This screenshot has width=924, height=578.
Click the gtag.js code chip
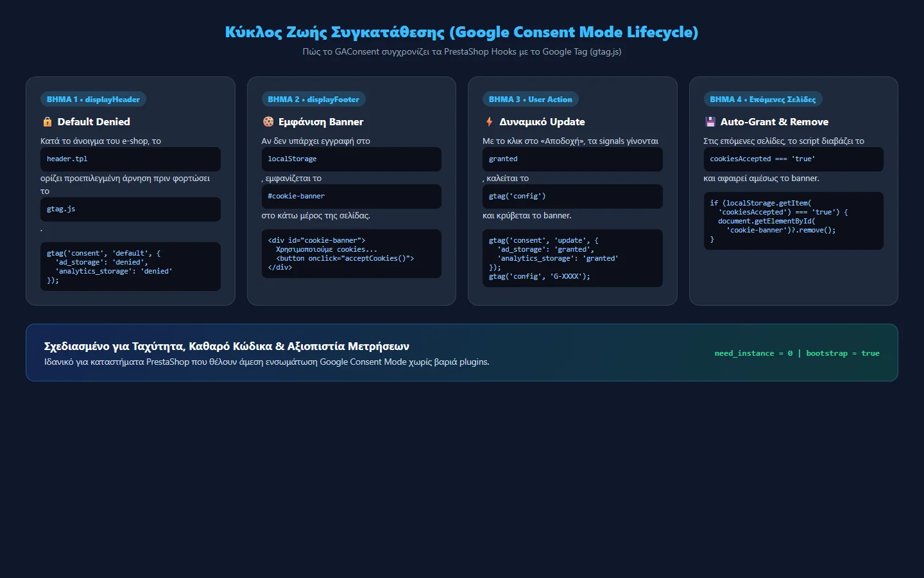tap(130, 209)
